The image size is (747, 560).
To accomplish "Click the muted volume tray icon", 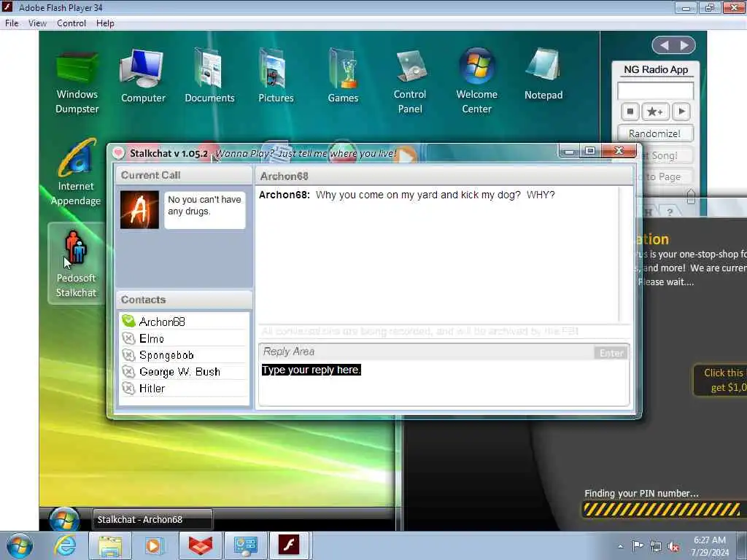I will [673, 547].
